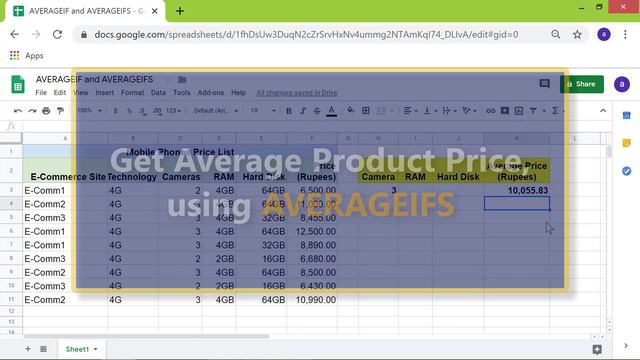Format selection as currency
The image size is (640, 360).
point(116,111)
